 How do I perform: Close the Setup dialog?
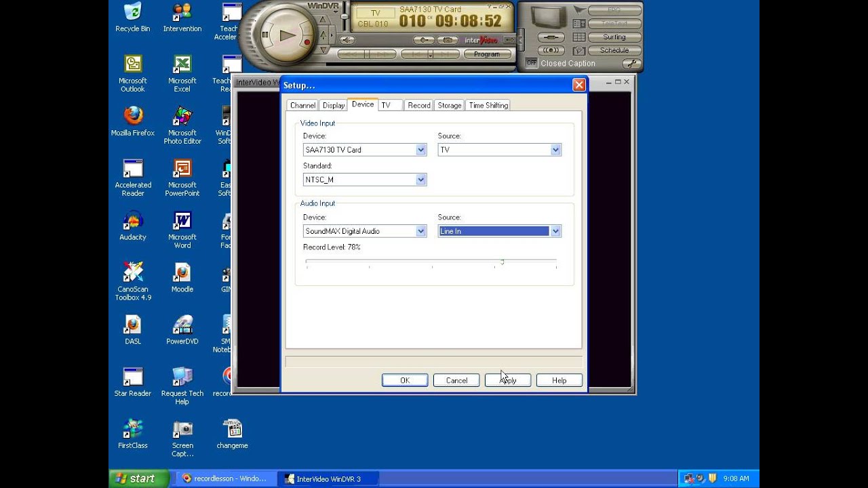(578, 85)
